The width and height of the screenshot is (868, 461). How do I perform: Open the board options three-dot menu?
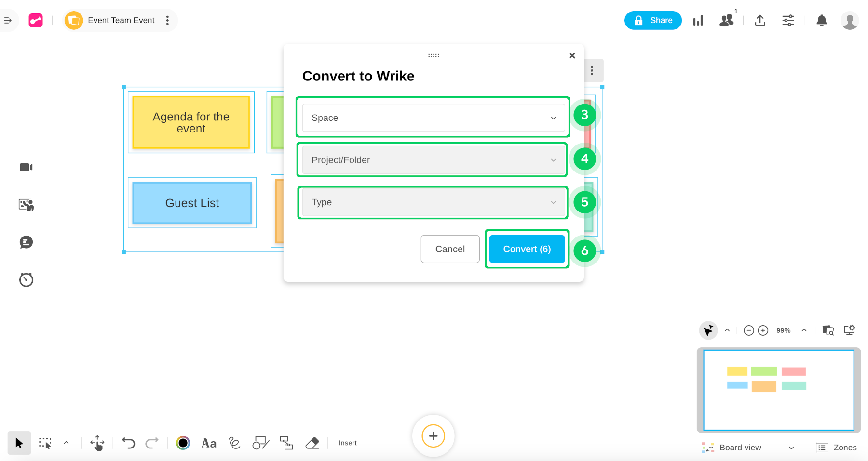167,21
